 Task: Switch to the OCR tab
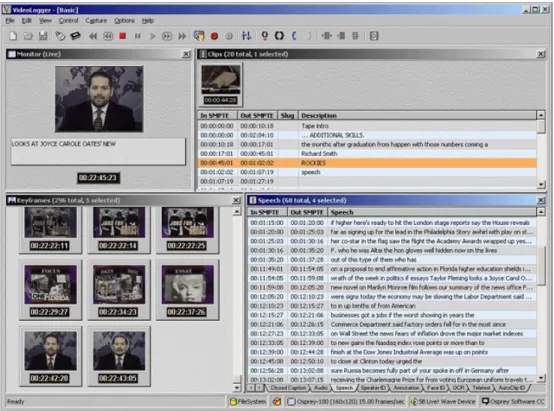pos(458,388)
